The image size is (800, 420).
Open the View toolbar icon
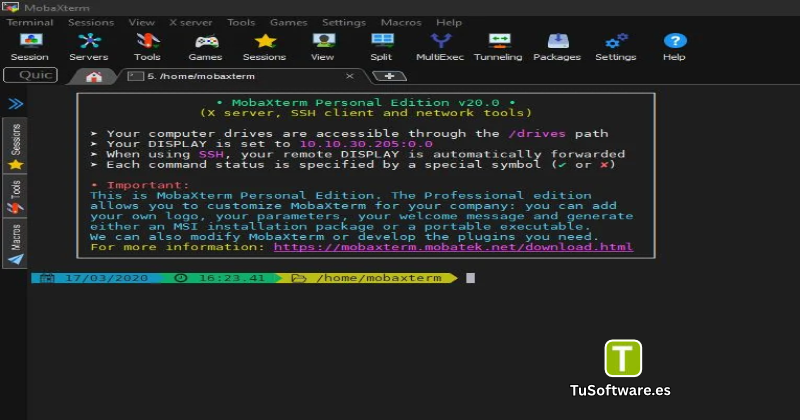(323, 46)
